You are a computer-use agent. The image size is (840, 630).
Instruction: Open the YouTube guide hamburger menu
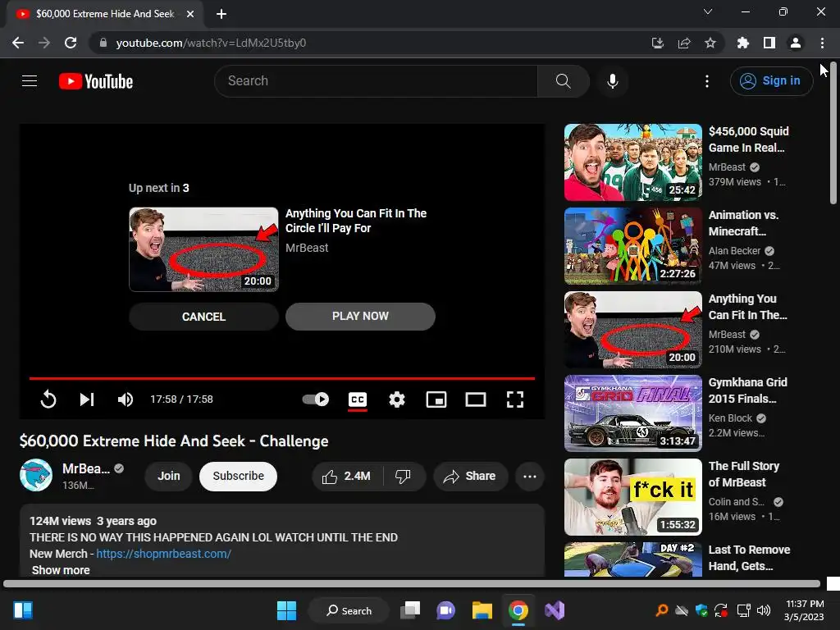tap(30, 81)
